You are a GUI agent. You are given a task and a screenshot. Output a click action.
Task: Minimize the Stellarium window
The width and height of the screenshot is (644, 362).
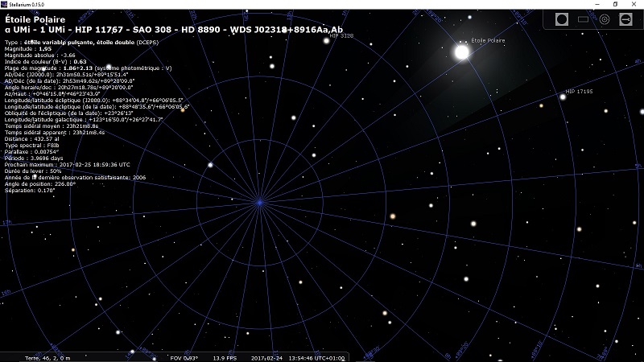[592, 4]
